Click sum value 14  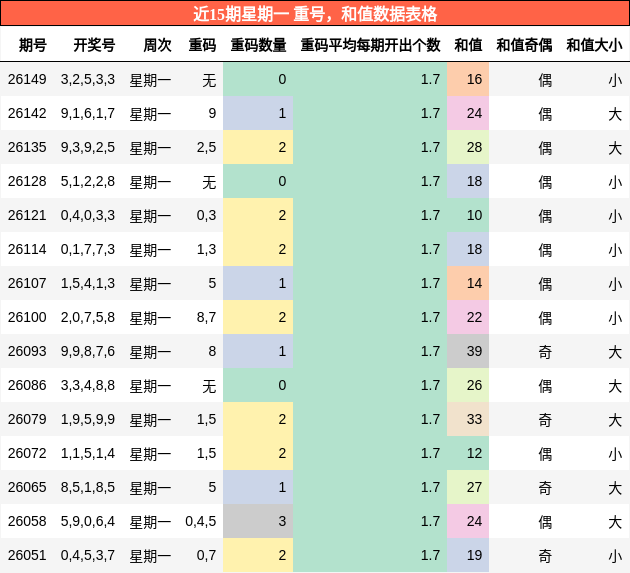pos(474,283)
